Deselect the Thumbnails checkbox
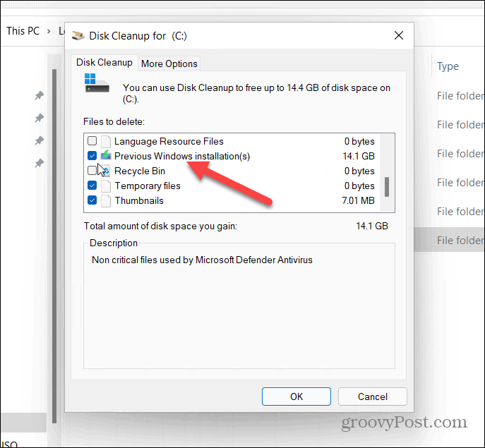485x448 pixels. pyautogui.click(x=92, y=201)
